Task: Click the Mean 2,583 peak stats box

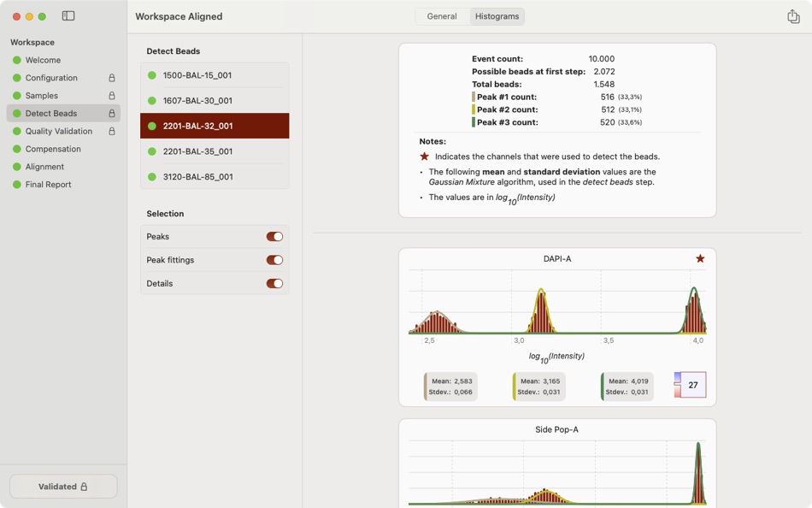Action: pyautogui.click(x=450, y=387)
